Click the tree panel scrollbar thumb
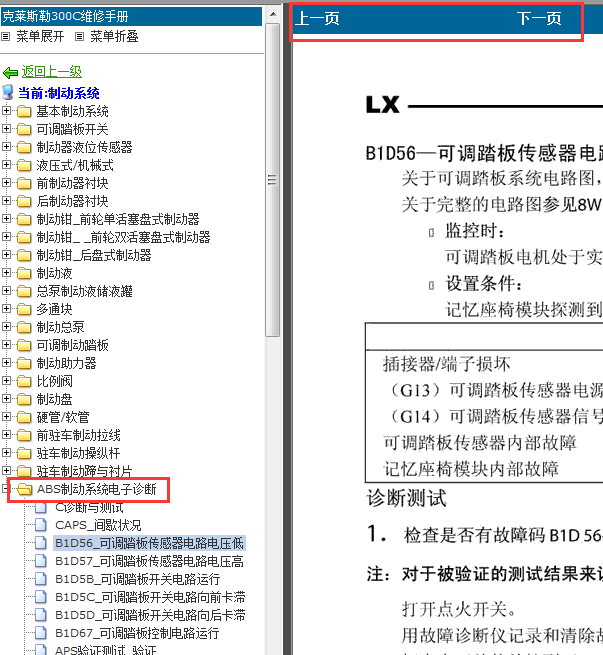 click(x=272, y=180)
